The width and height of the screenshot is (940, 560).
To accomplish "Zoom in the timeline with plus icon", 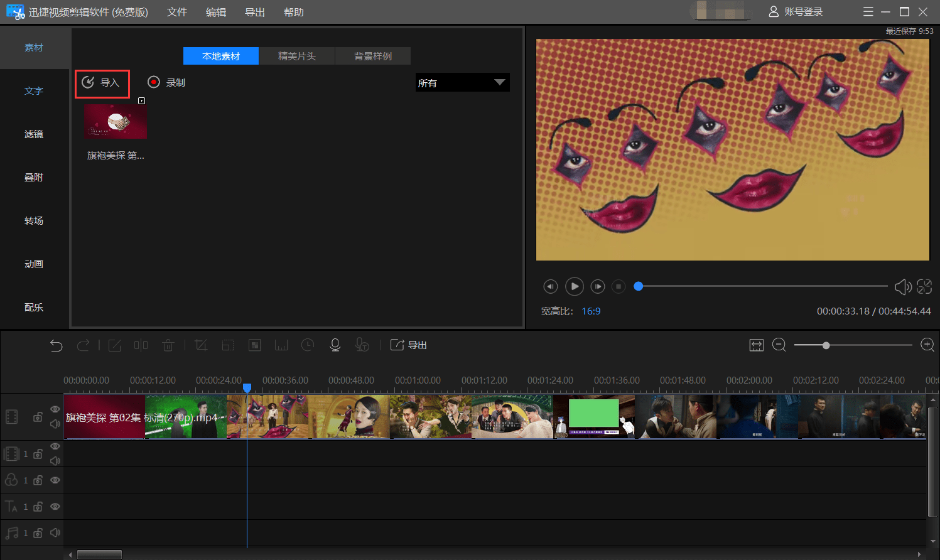I will point(927,345).
